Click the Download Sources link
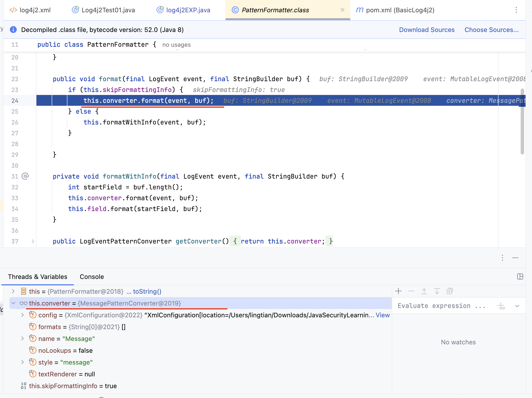532x398 pixels. (427, 30)
